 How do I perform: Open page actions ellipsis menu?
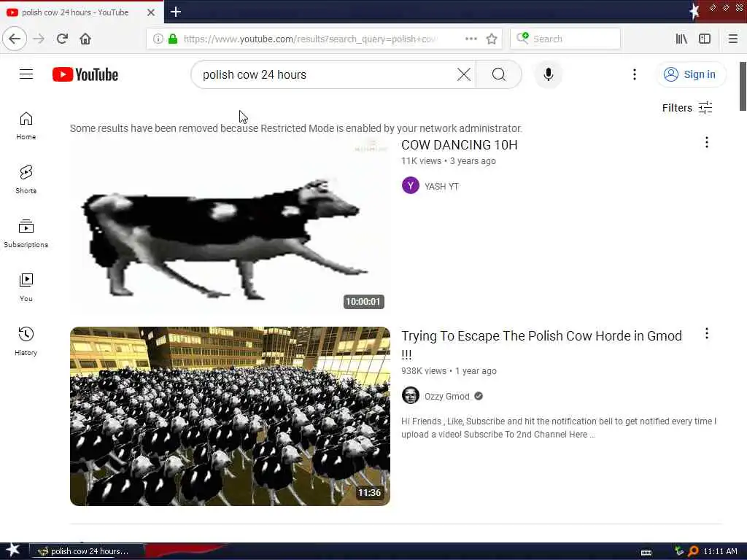point(471,39)
